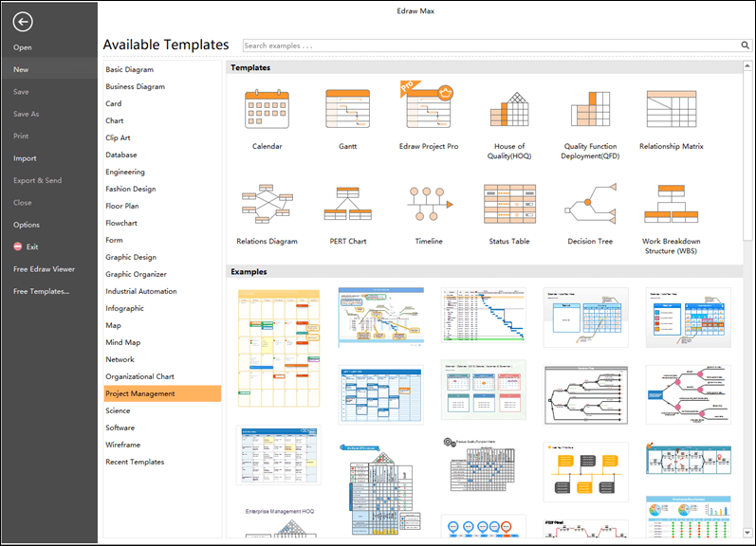Click the scroll up arrow
The image size is (756, 546).
point(747,65)
